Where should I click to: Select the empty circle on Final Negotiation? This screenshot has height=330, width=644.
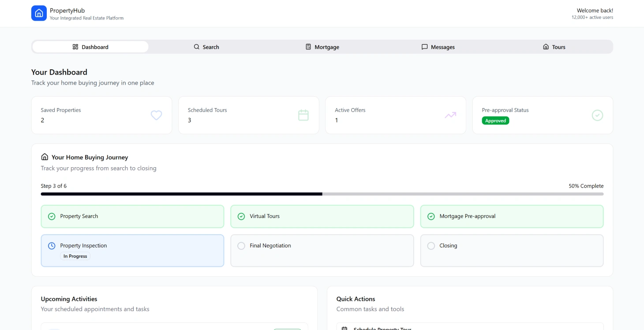[x=241, y=245]
